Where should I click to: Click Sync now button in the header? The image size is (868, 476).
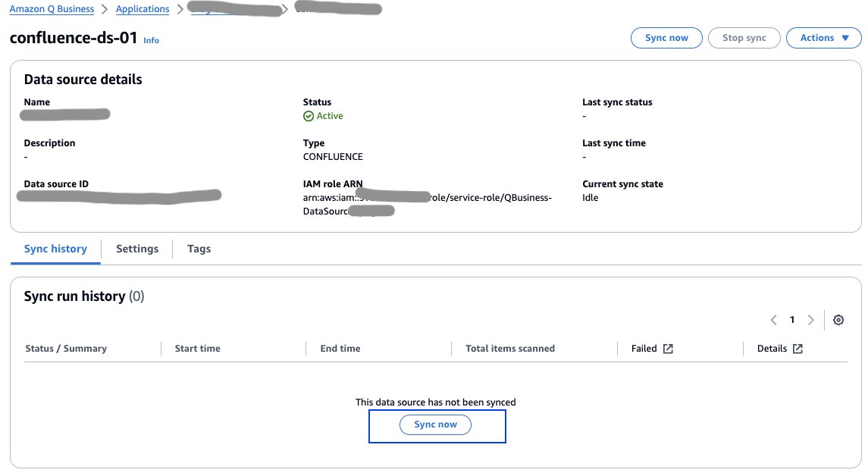pos(666,38)
